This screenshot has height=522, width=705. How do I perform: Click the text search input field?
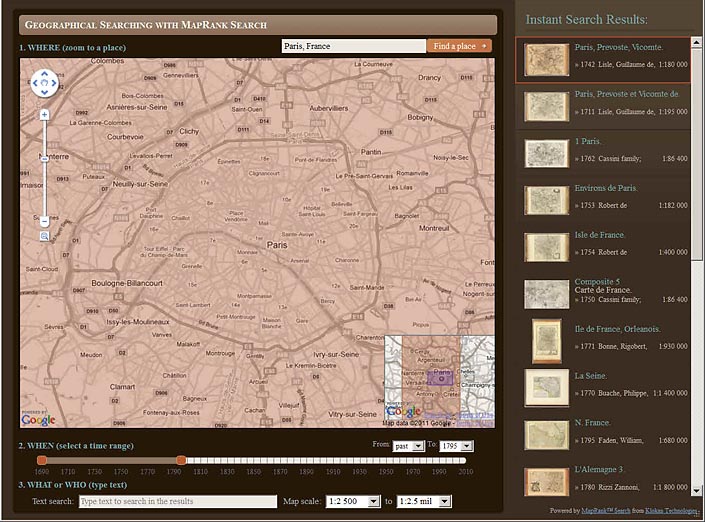pyautogui.click(x=178, y=501)
